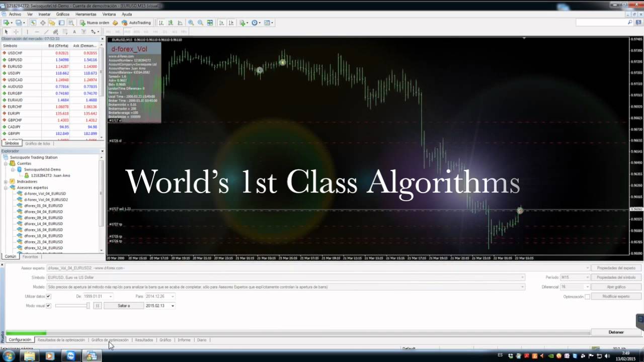Select the cursor arrow tool
This screenshot has height=362, width=644.
coord(6,32)
